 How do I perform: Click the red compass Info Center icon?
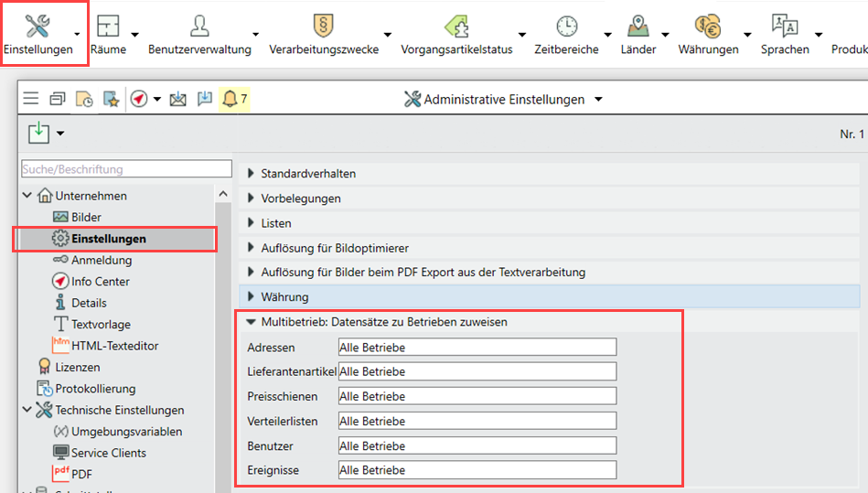point(139,99)
